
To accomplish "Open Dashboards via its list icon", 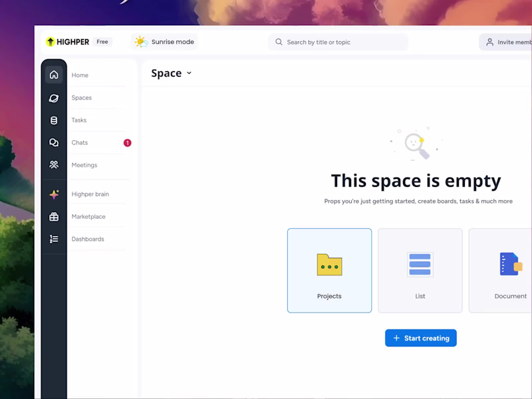I will pyautogui.click(x=54, y=239).
